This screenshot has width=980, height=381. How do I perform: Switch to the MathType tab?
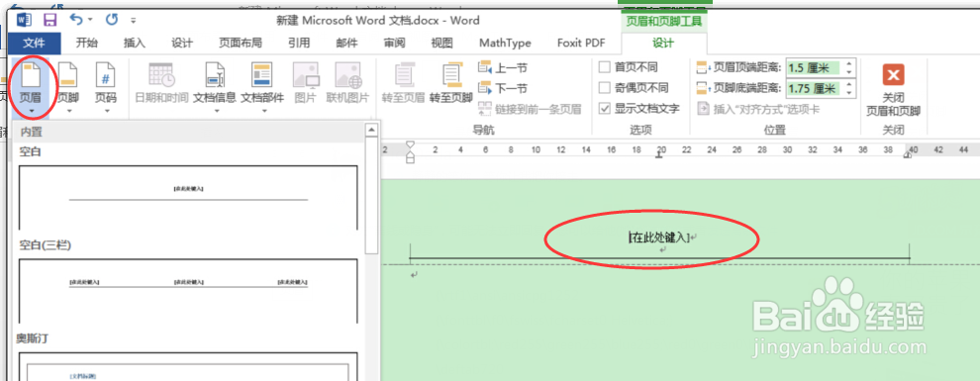click(505, 43)
